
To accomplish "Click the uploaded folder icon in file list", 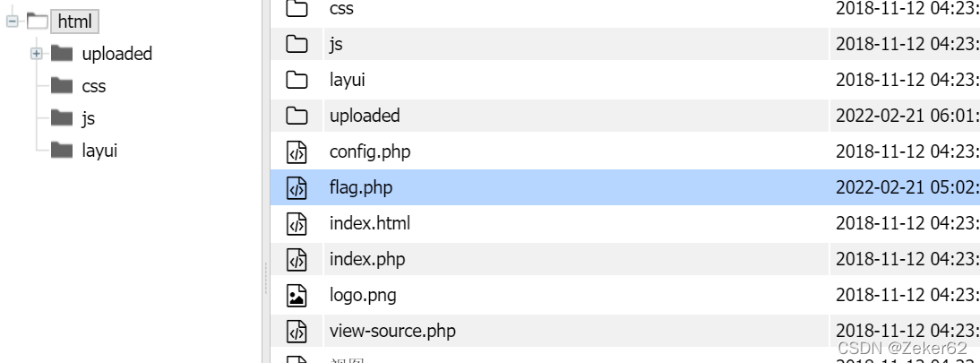I will (297, 116).
